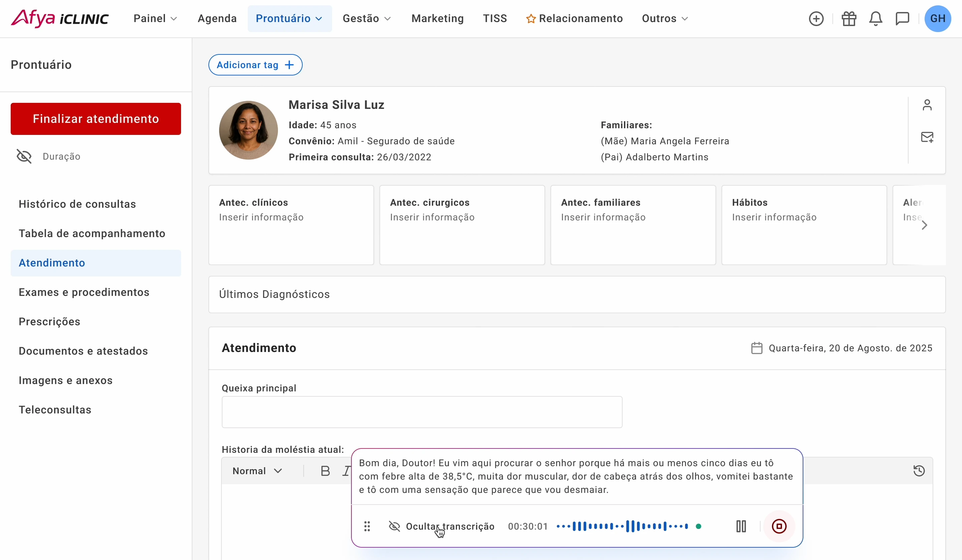Open the TISS menu item
Image resolution: width=962 pixels, height=560 pixels.
pyautogui.click(x=495, y=18)
